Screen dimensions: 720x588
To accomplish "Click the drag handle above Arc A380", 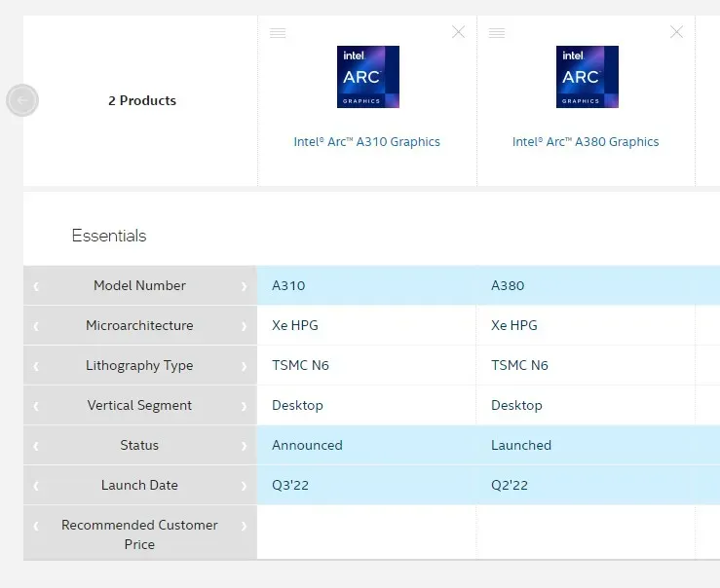I will [x=497, y=33].
